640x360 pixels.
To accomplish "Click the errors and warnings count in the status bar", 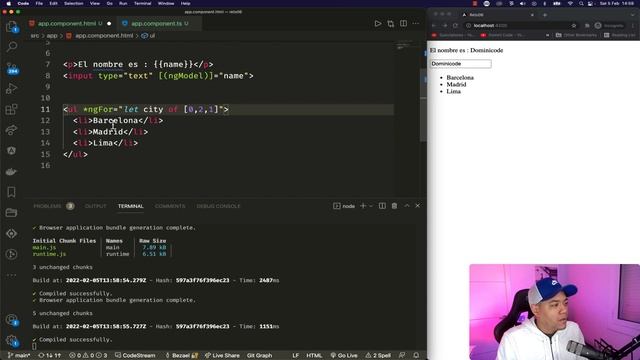I will (x=88, y=356).
